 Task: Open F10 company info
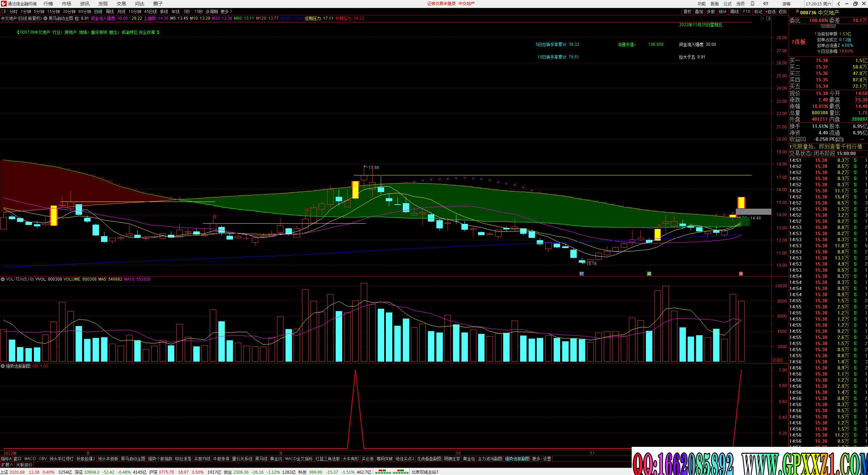point(747,12)
